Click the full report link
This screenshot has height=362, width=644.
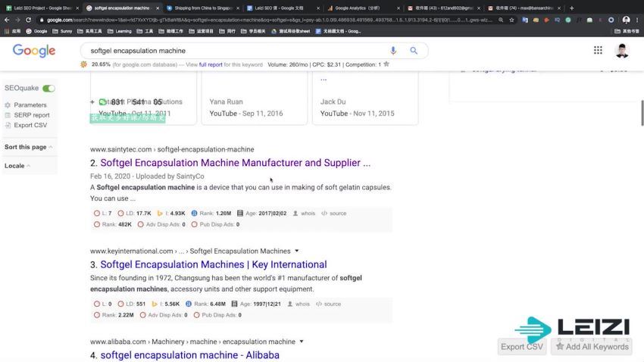[x=211, y=64]
